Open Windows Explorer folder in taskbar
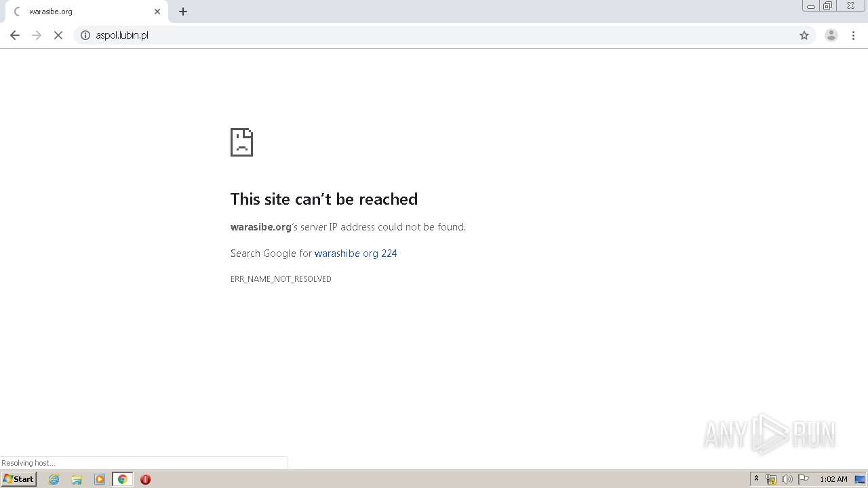 (x=77, y=479)
